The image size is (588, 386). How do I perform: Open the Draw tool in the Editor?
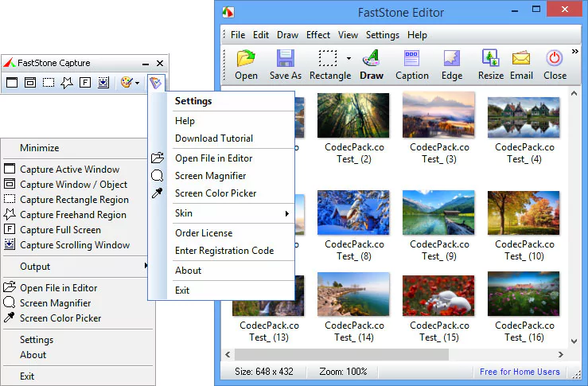[371, 64]
